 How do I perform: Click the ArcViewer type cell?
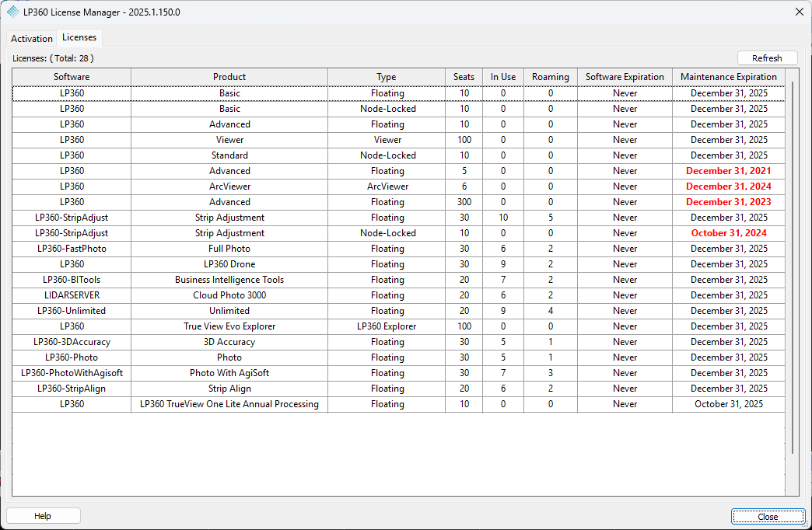tap(387, 187)
